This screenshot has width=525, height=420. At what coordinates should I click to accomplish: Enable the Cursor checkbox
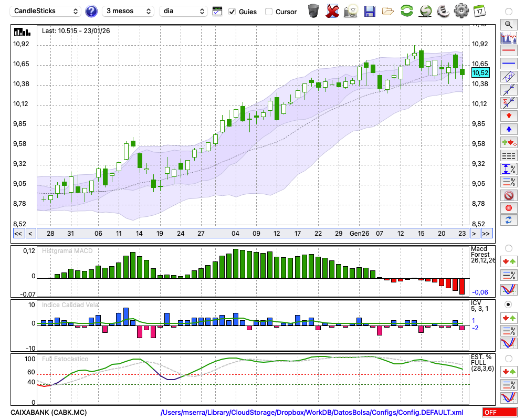[268, 12]
